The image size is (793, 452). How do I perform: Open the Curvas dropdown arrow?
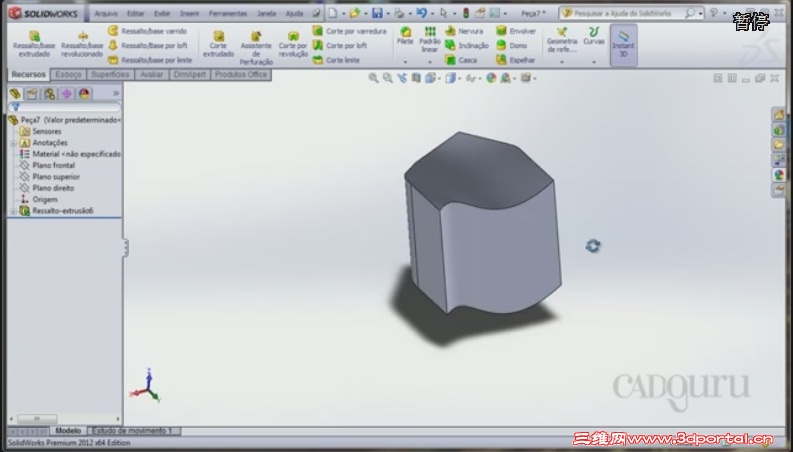[x=594, y=62]
